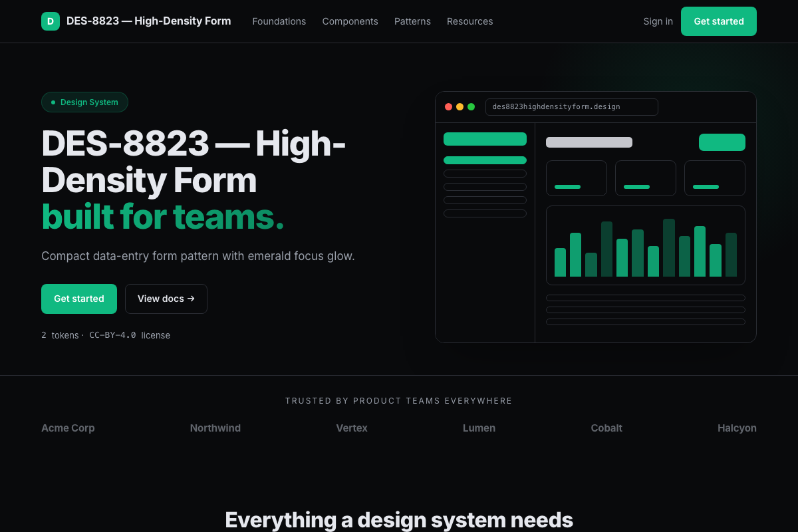Click the Vertex logo text
The image size is (798, 532).
click(x=352, y=428)
